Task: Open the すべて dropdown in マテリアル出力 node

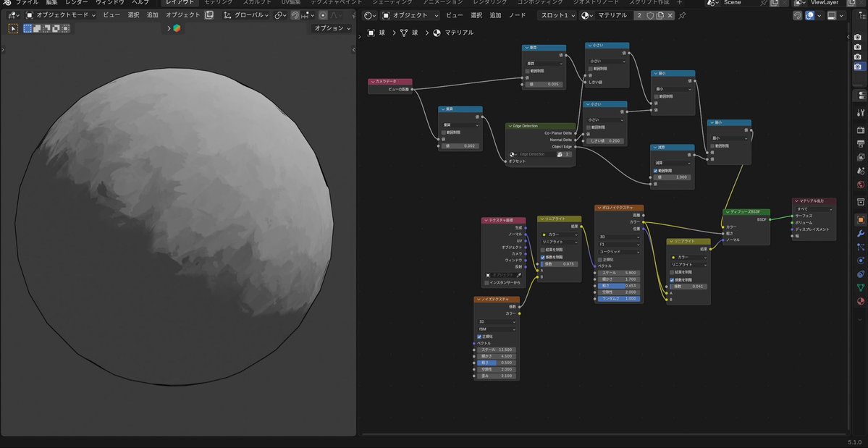Action: point(814,209)
